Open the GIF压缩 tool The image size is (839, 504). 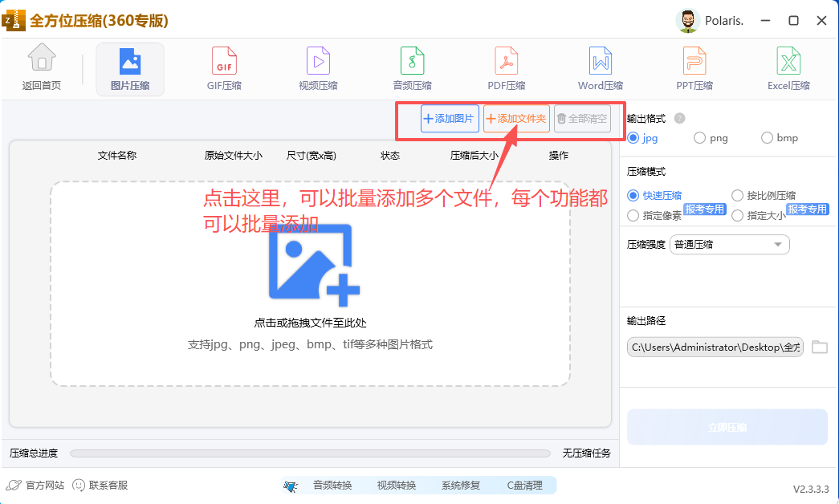pos(224,68)
